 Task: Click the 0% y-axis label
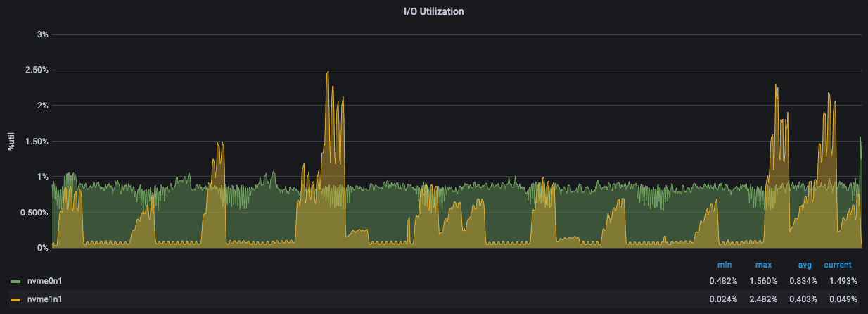[x=42, y=248]
